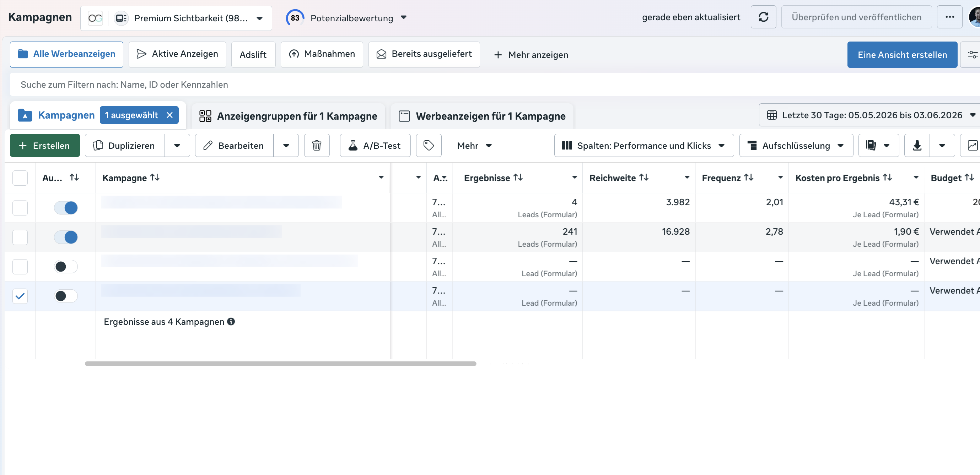Screen dimensions: 980x475
Task: Click the download export icon
Action: click(x=917, y=146)
